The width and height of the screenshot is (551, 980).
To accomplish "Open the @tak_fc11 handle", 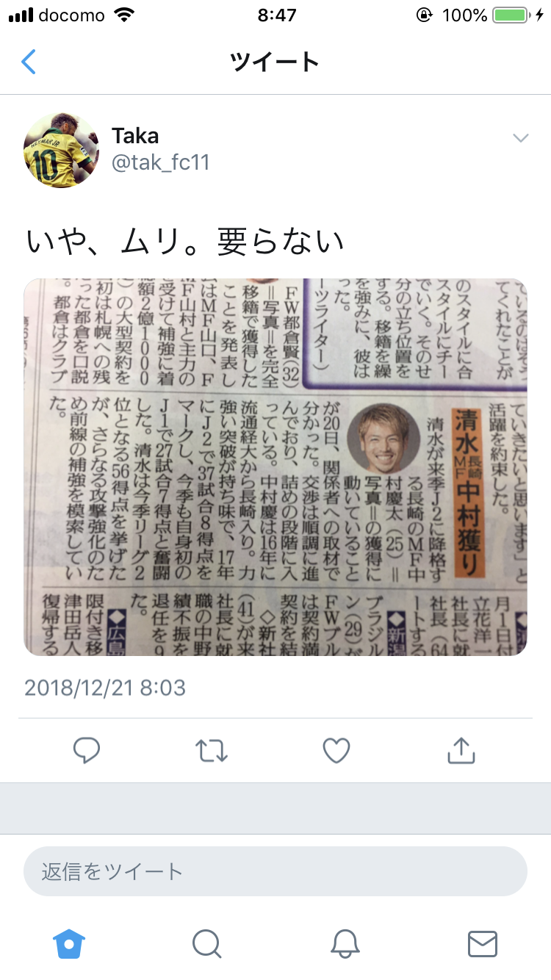I will click(161, 163).
